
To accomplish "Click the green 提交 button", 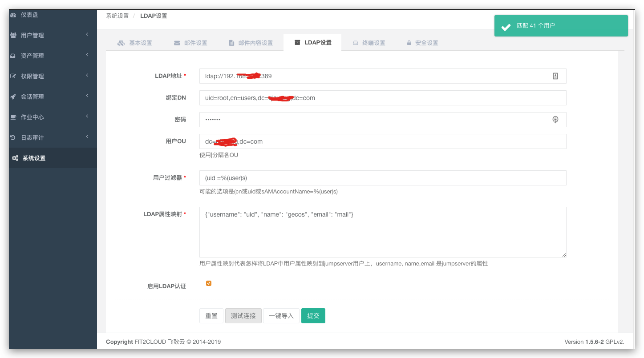I will coord(313,316).
